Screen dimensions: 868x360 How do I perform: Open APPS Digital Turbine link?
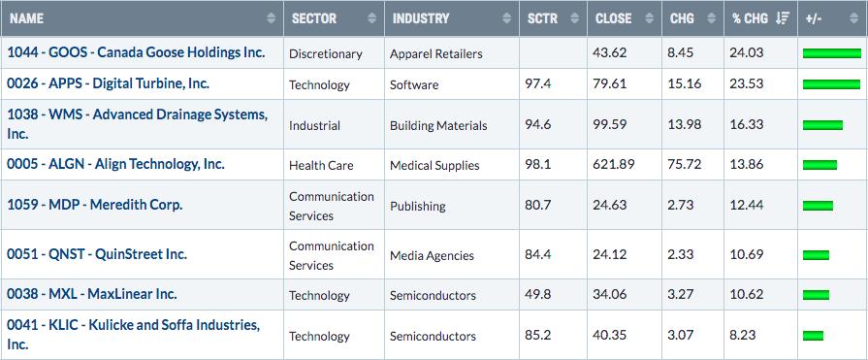(108, 83)
